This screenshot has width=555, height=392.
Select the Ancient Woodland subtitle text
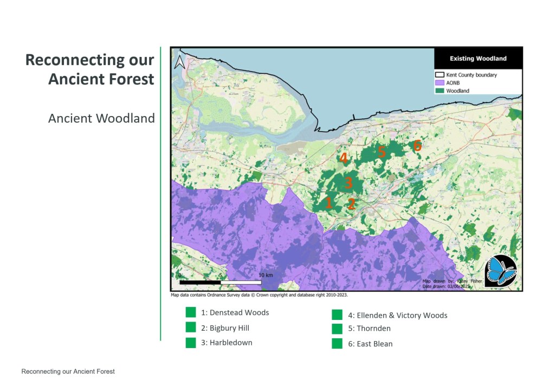pos(101,118)
